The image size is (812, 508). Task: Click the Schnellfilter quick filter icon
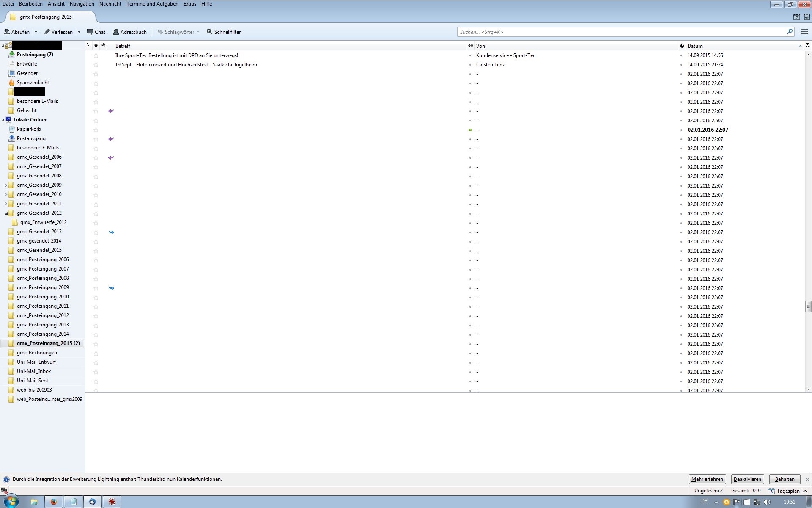pos(209,32)
